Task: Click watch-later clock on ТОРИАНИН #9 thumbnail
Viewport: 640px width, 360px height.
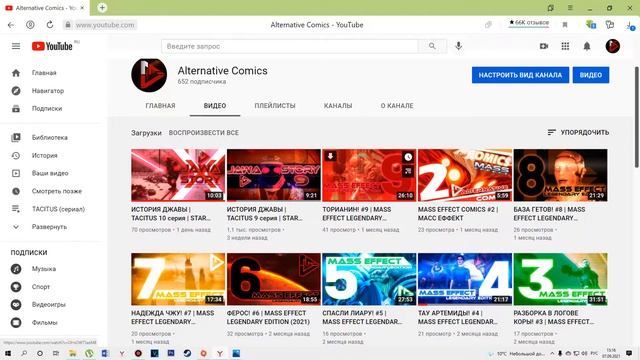Action: point(408,157)
